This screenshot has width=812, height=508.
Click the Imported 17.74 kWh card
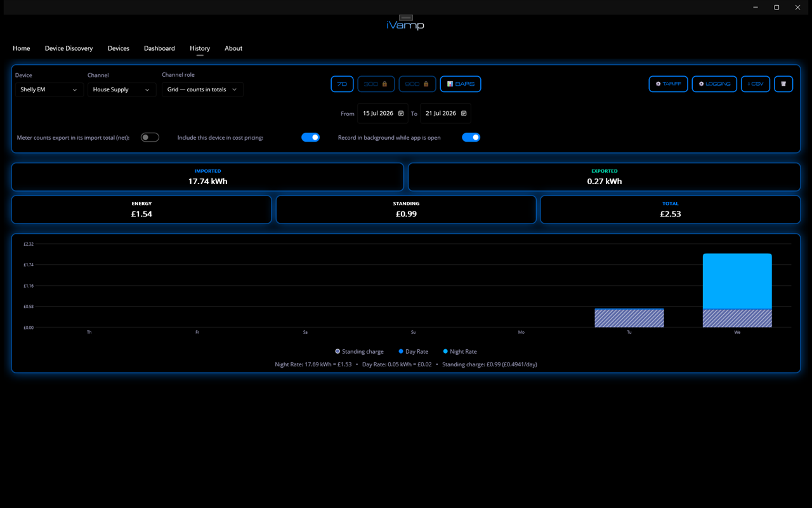[x=207, y=177]
